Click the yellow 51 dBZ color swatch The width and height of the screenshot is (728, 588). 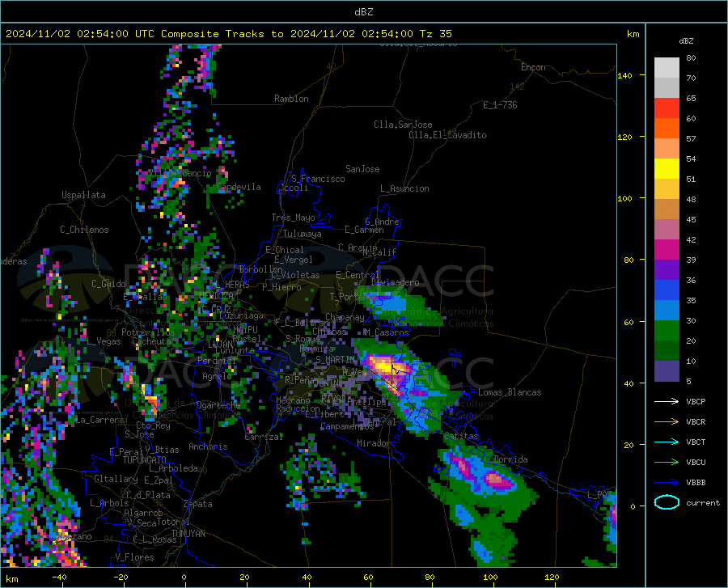pos(667,169)
